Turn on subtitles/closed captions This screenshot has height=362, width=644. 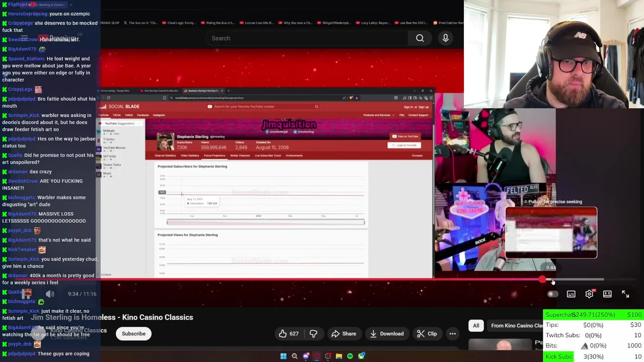pos(571,294)
